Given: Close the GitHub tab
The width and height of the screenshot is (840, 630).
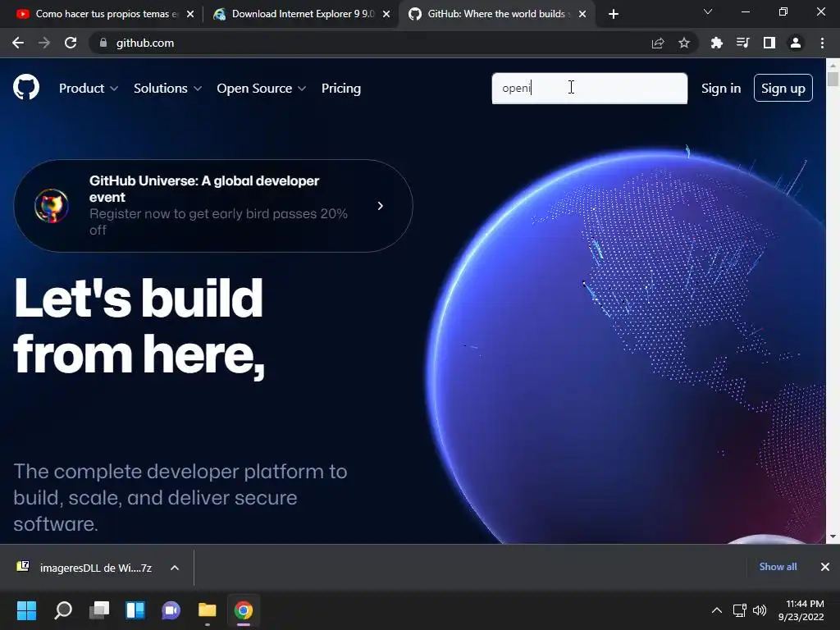Looking at the screenshot, I should (x=582, y=14).
